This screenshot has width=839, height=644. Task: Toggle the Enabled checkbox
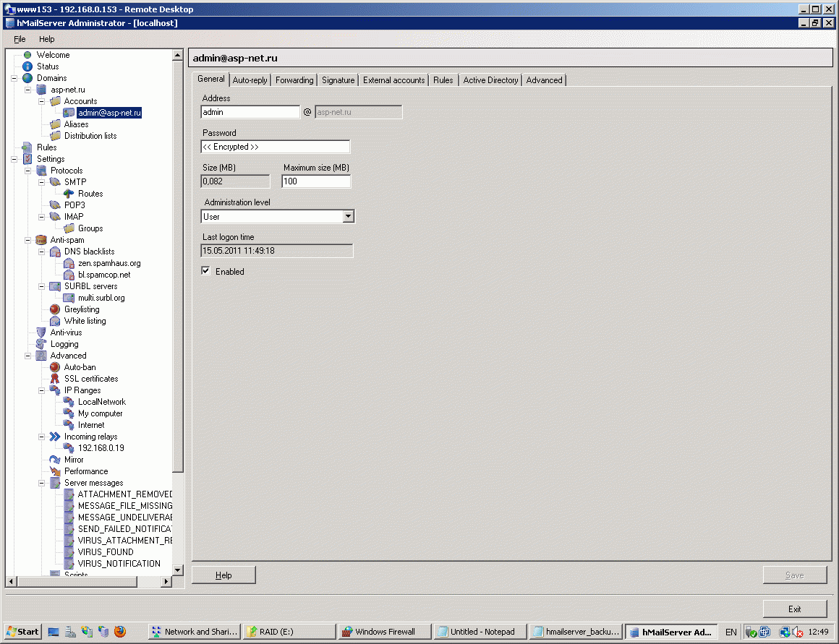[x=206, y=270]
